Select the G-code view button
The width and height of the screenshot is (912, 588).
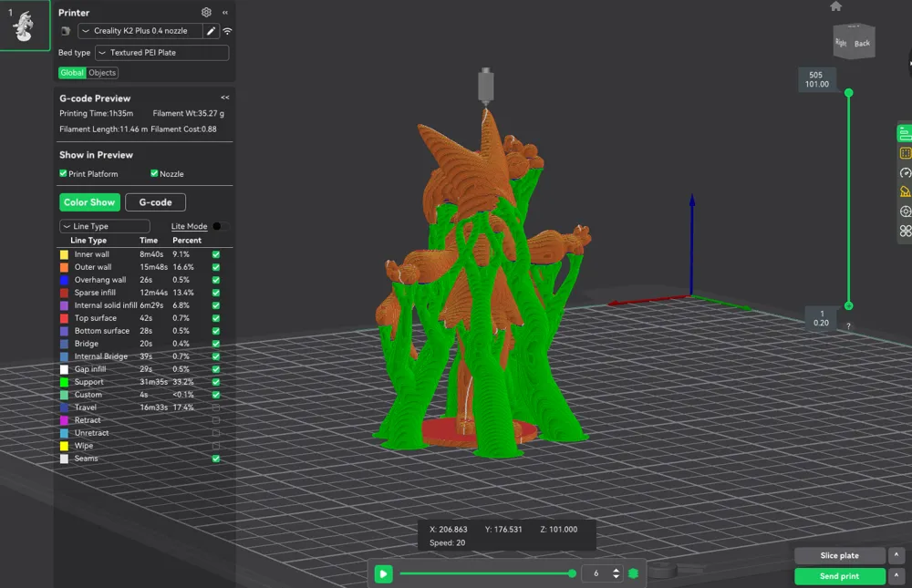155,202
